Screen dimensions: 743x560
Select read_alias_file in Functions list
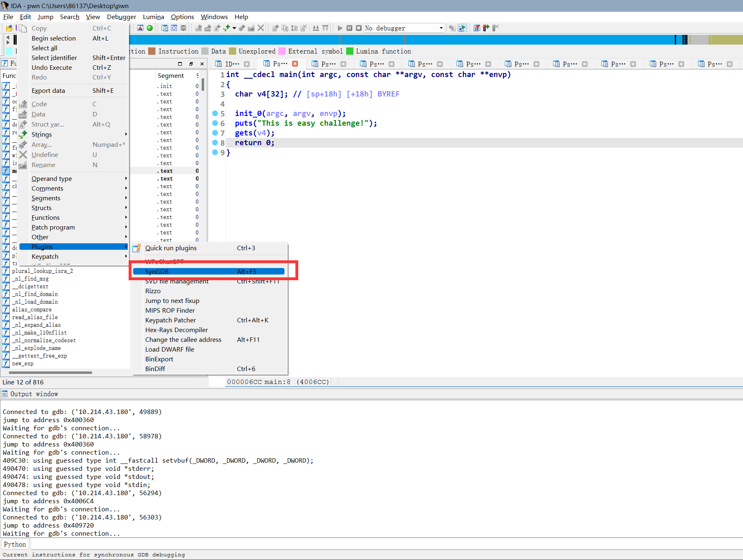[35, 317]
